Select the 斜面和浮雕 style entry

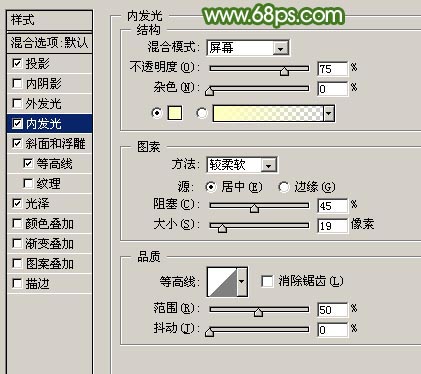(49, 144)
